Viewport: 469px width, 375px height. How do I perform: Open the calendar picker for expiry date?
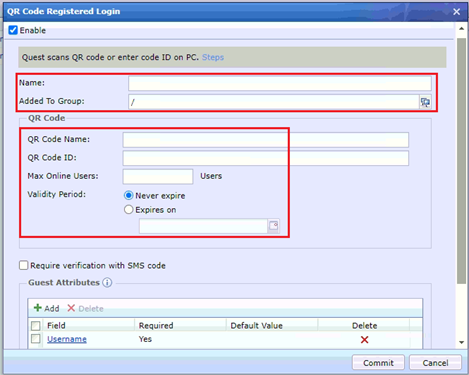(273, 226)
